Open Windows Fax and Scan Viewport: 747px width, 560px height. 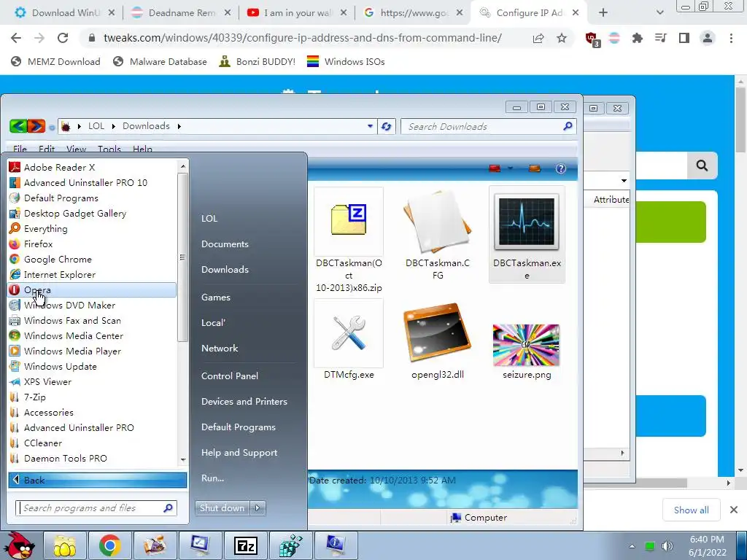click(x=92, y=321)
